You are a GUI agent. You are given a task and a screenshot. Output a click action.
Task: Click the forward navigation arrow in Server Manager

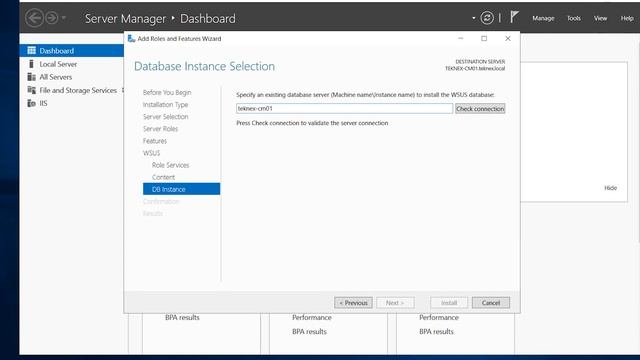click(51, 18)
